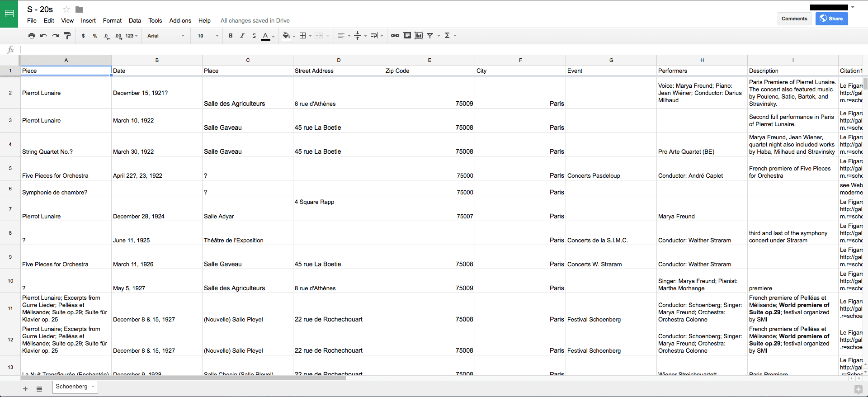
Task: Click the Explore button
Action: tap(858, 389)
